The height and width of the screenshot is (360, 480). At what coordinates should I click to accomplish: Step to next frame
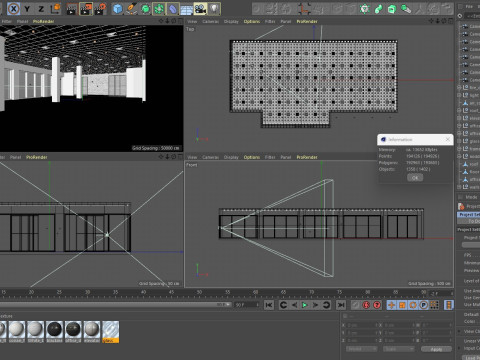[x=315, y=305]
